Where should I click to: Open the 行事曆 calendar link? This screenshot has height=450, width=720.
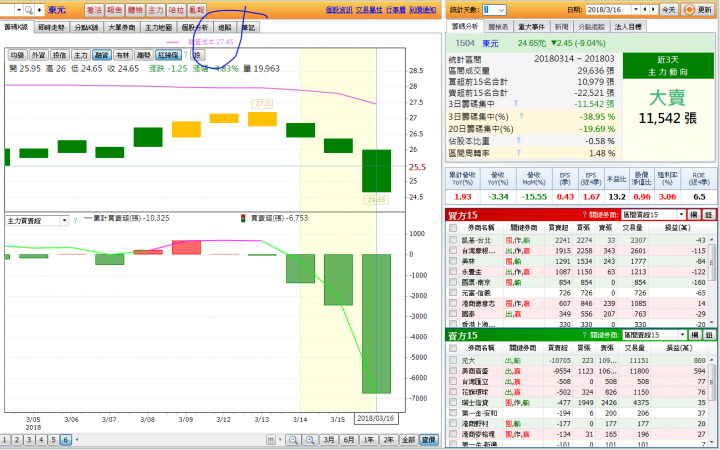tap(395, 10)
